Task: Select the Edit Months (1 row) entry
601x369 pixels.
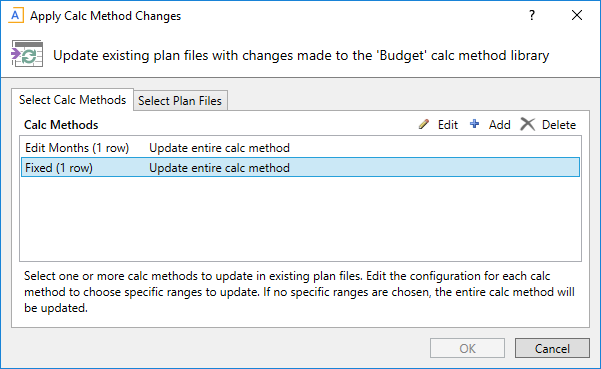Action: (300, 148)
